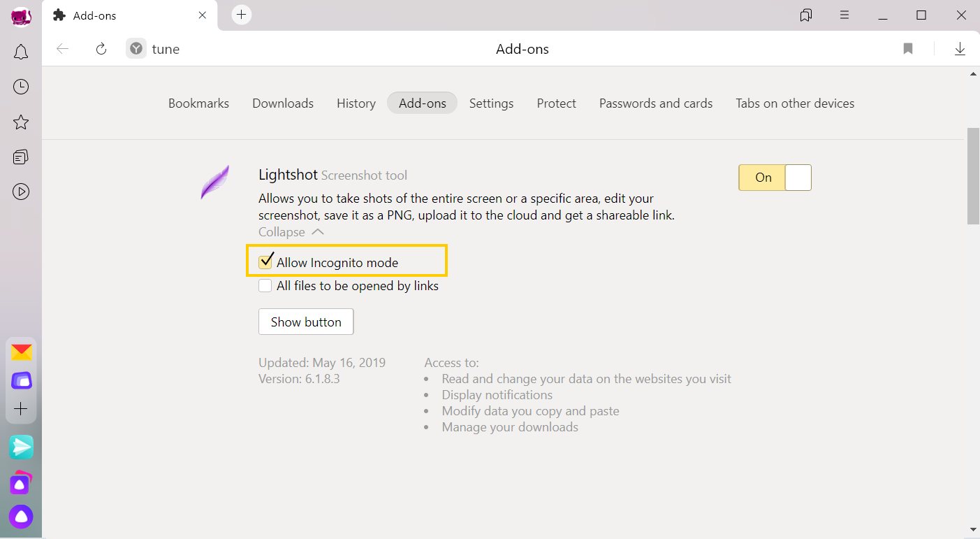
Task: Go back with the arrow button
Action: pos(63,49)
